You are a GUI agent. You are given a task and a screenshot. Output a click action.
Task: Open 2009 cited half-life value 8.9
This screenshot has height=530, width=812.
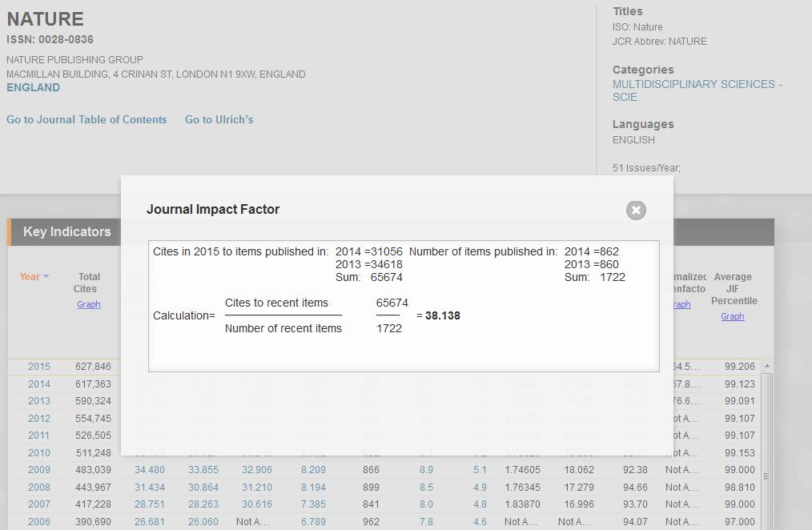[426, 470]
